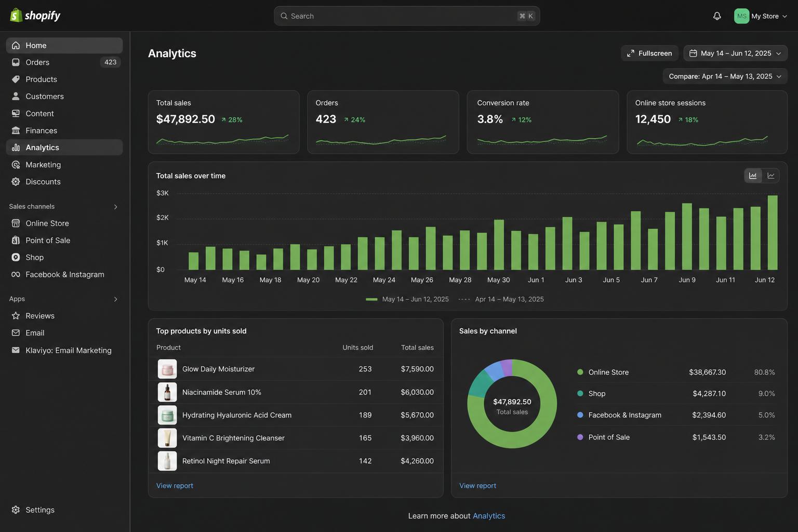Open the Analytics sidebar item
The width and height of the screenshot is (798, 532).
coord(64,148)
